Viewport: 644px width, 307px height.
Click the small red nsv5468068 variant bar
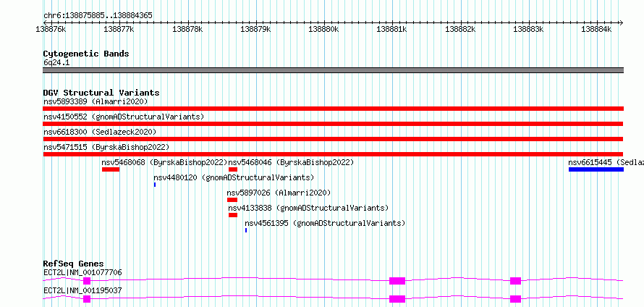111,169
